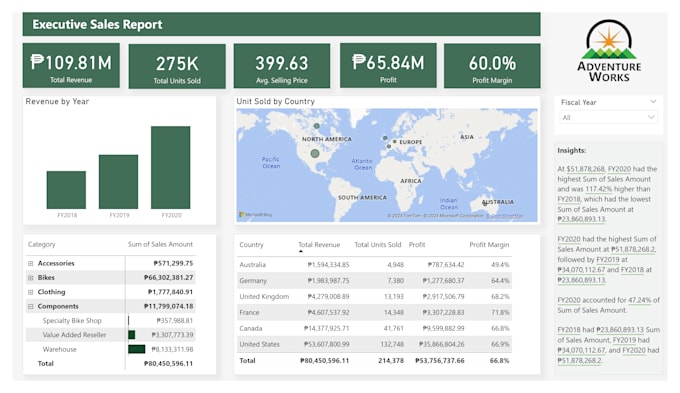
Task: Click Accessories amount ₱571,299.75
Action: click(173, 263)
